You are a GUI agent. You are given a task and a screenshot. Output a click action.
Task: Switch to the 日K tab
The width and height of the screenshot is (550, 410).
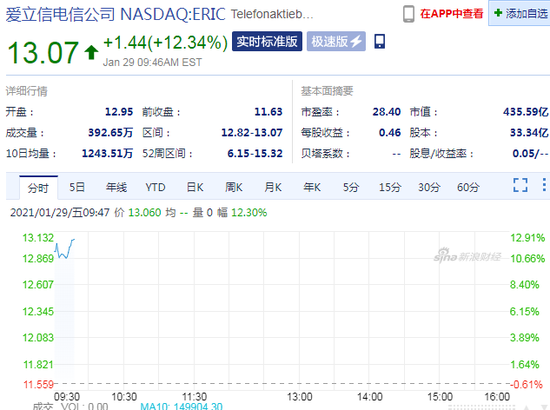195,187
